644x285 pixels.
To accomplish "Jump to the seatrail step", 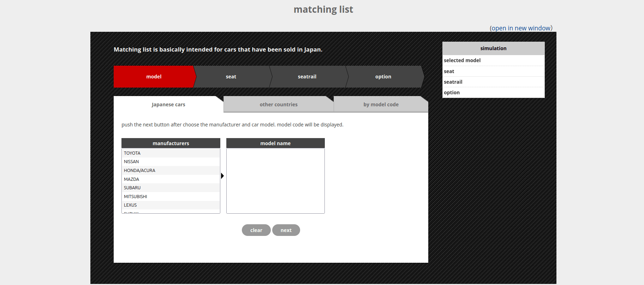I will pos(307,77).
